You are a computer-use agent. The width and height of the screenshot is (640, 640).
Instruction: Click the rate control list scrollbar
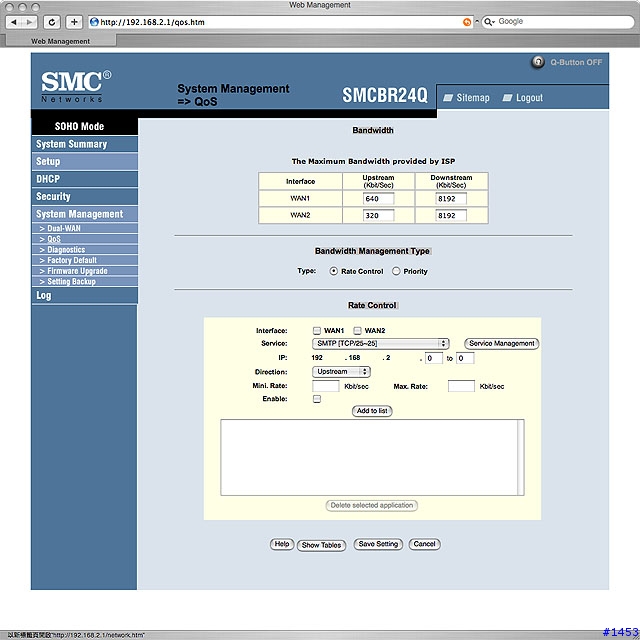point(520,457)
